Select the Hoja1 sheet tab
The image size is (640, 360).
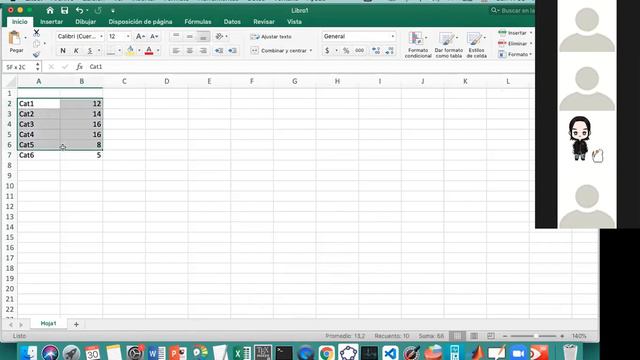pos(48,323)
